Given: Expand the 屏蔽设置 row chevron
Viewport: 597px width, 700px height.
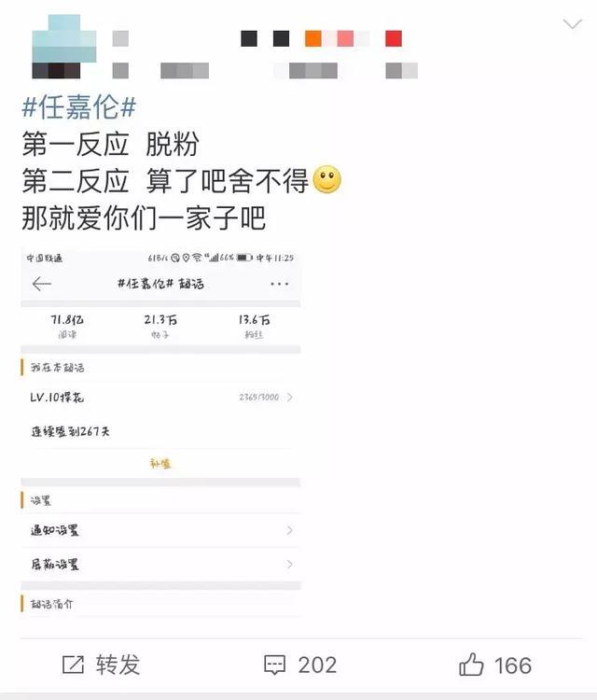Looking at the screenshot, I should pyautogui.click(x=289, y=565).
